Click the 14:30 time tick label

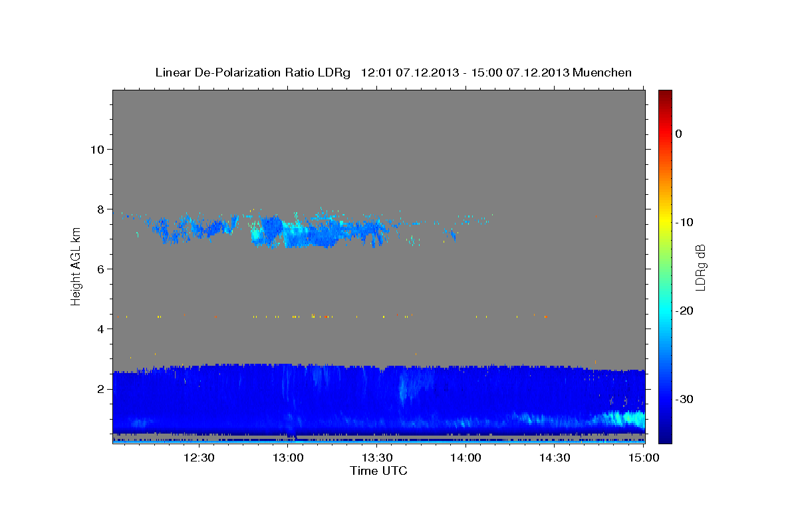(x=555, y=458)
